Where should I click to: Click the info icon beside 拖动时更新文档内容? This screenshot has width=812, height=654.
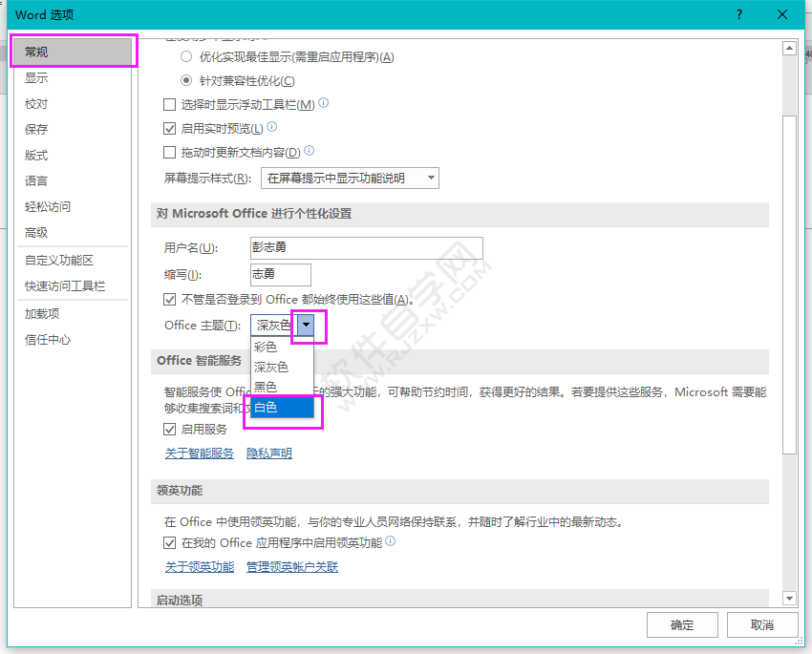[310, 150]
